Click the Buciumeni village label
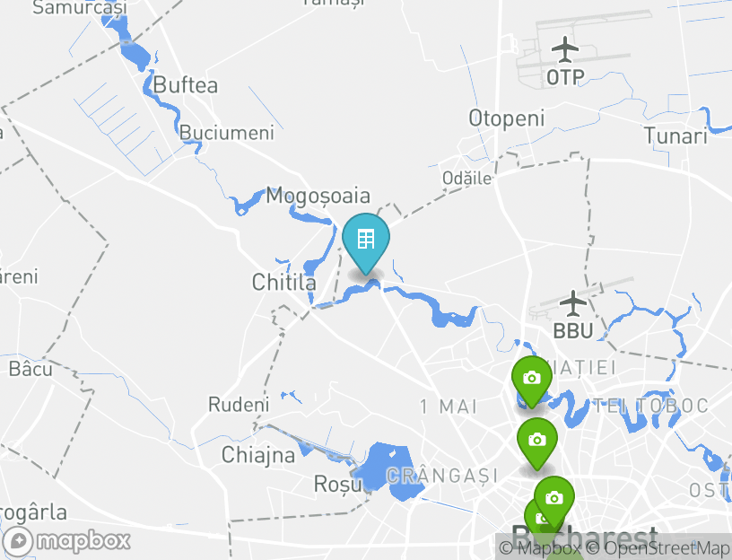 (226, 133)
